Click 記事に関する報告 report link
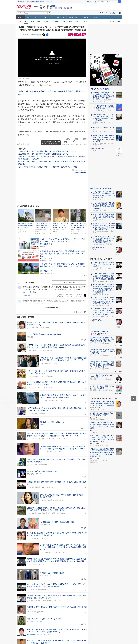Screen dimensions: 138x644 pyautogui.click(x=24, y=144)
